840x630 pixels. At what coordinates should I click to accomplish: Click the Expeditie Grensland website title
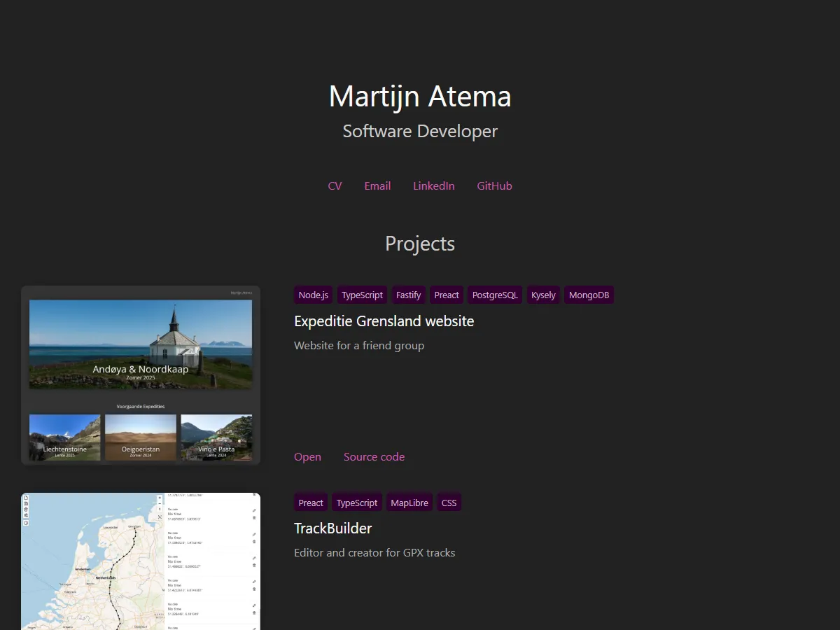(384, 321)
